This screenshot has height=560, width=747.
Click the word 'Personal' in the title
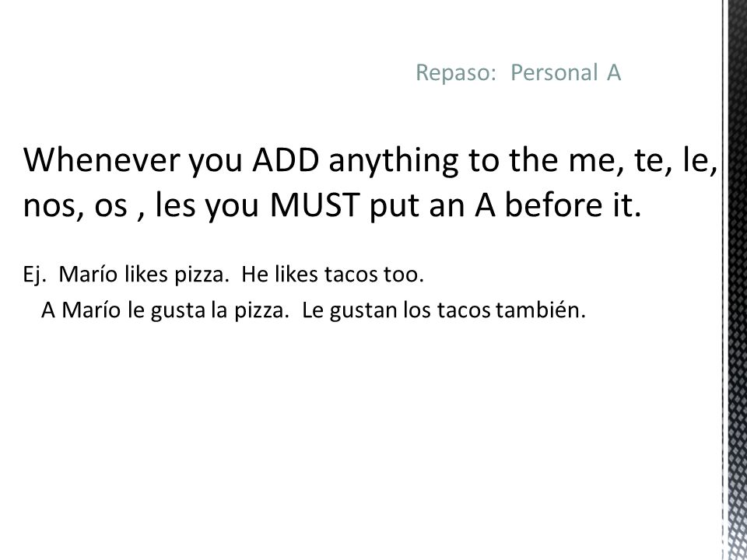coord(553,73)
